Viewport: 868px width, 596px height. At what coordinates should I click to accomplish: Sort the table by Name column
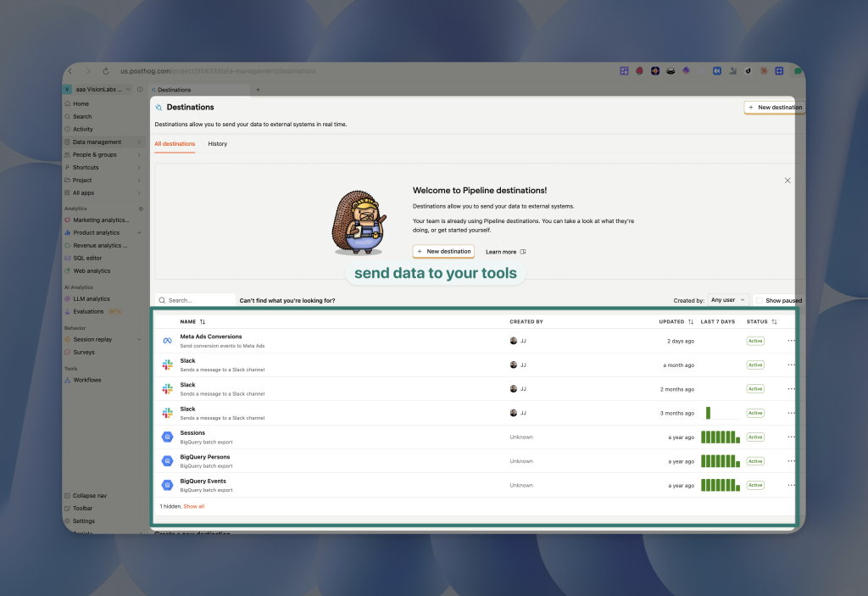202,322
